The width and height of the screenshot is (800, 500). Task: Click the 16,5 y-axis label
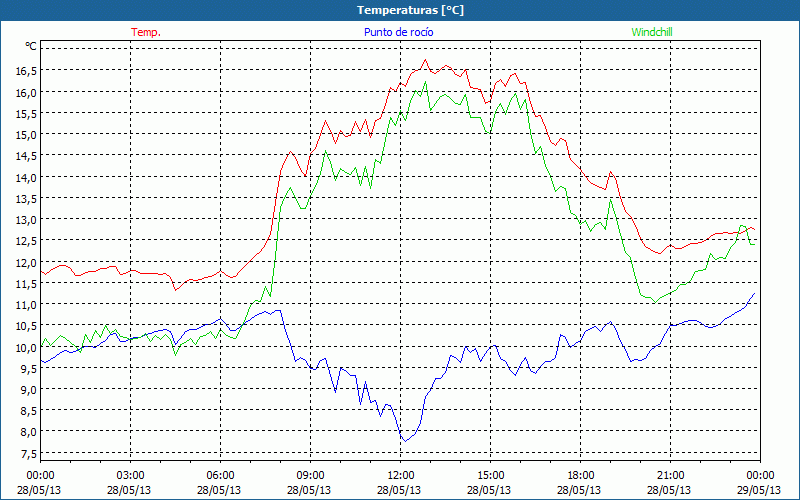click(x=26, y=71)
